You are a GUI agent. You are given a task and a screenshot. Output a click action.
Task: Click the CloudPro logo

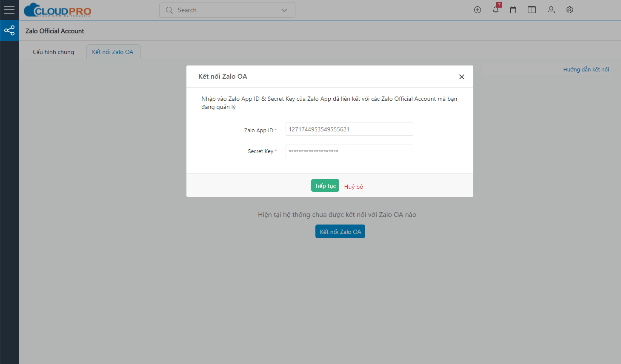[x=57, y=10]
